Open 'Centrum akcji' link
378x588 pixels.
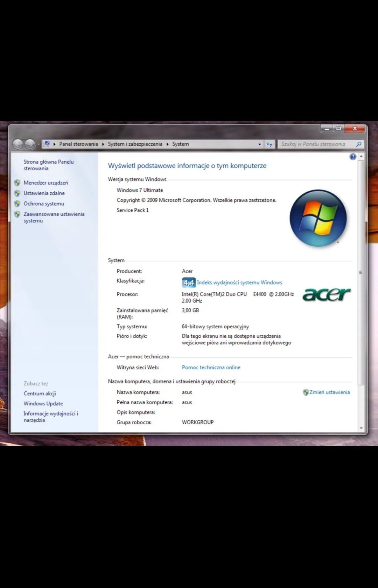tap(40, 394)
